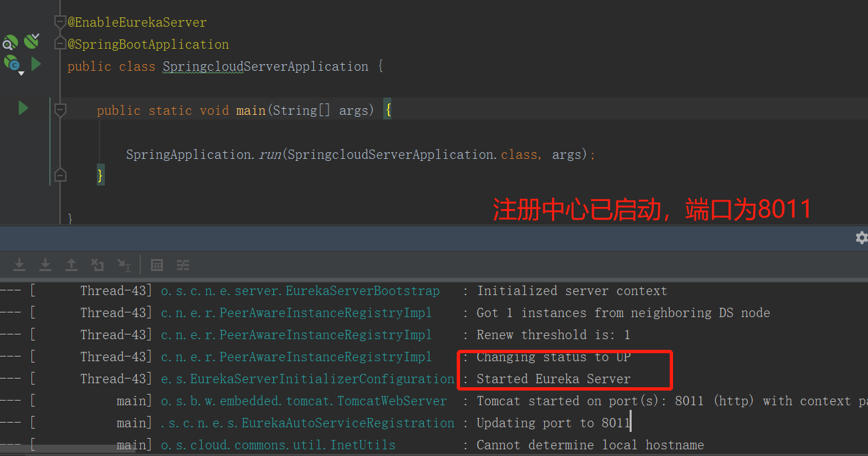Click log 'Got 1 instances from neighboring DS node'

(x=623, y=312)
